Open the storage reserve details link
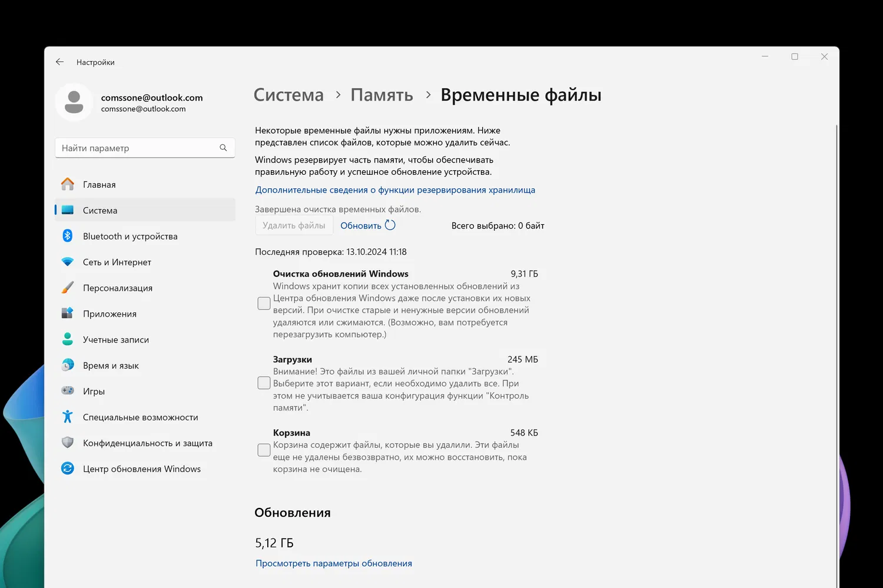 click(x=395, y=190)
